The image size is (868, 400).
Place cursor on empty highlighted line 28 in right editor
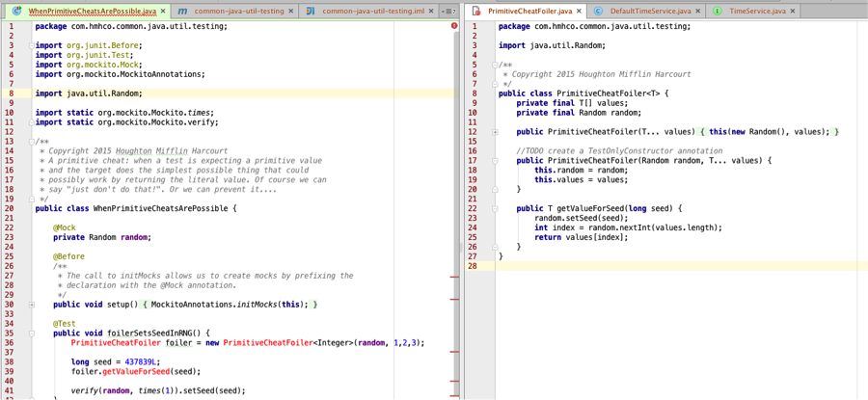click(682, 266)
